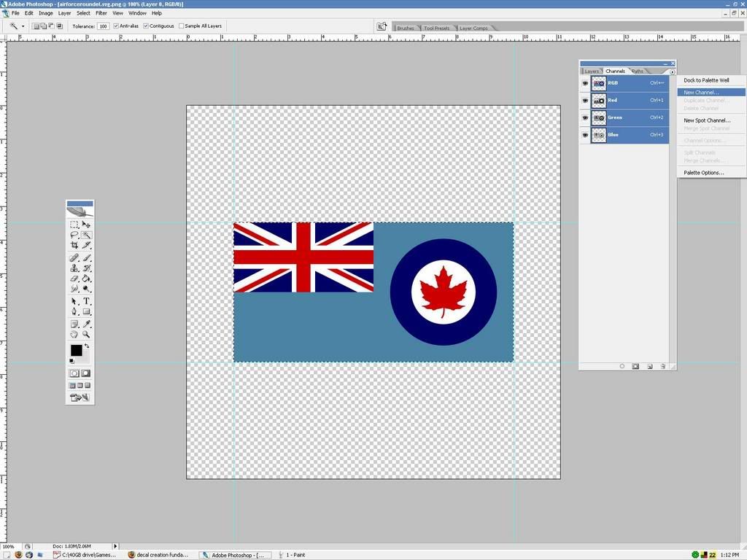Screen dimensions: 747x560
Task: Choose New Spot Channel menu item
Action: (x=711, y=120)
